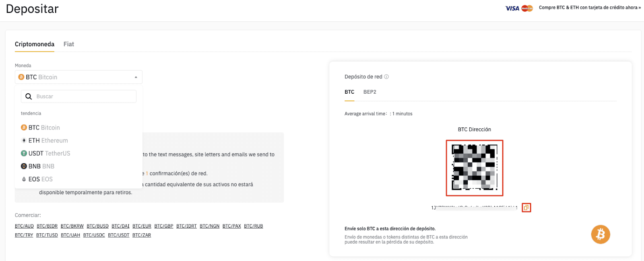Image resolution: width=644 pixels, height=261 pixels.
Task: Open the BTC/USDT trading pair
Action: click(x=119, y=235)
